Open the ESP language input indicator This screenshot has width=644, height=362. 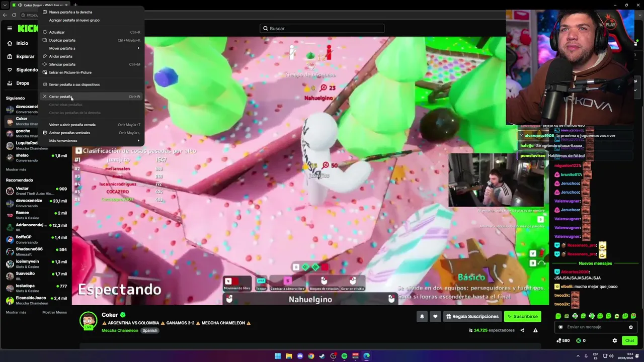click(596, 356)
